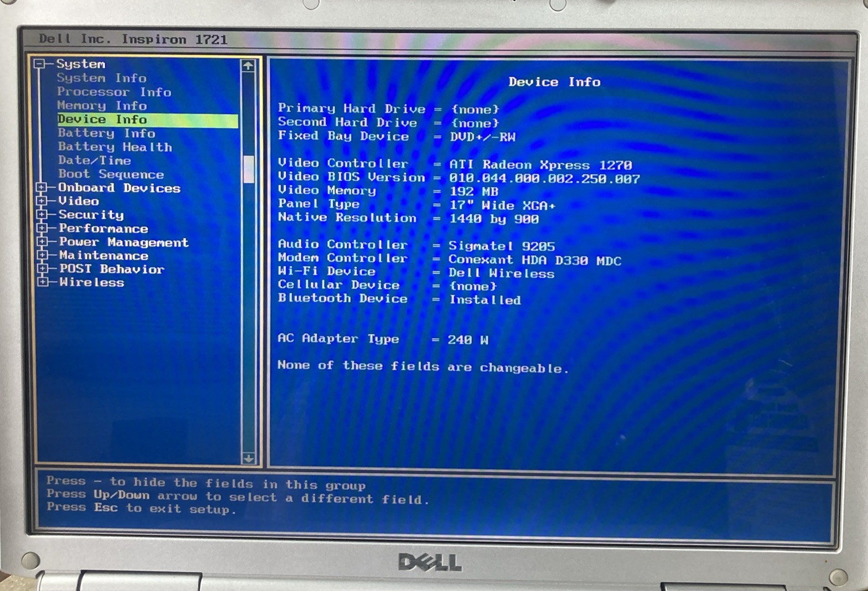Click the Dell Wireless value
Screen dimensions: 868x591
(501, 273)
